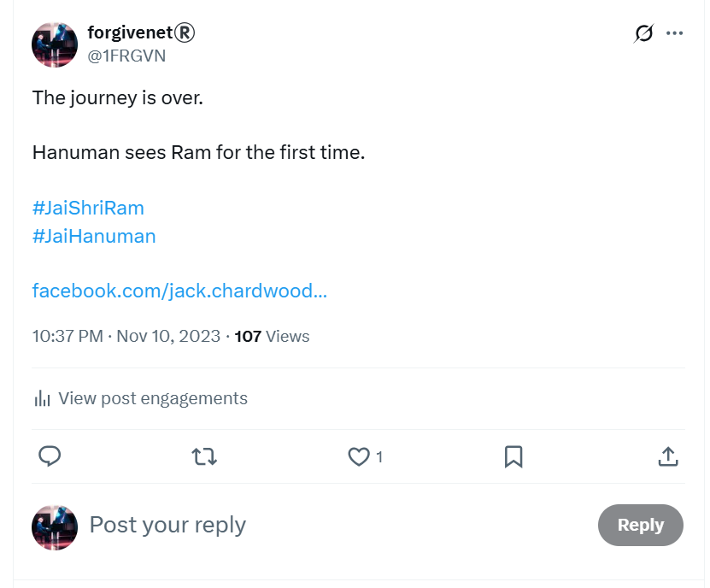Like the post with the heart icon
This screenshot has height=588, width=710.
pyautogui.click(x=359, y=456)
